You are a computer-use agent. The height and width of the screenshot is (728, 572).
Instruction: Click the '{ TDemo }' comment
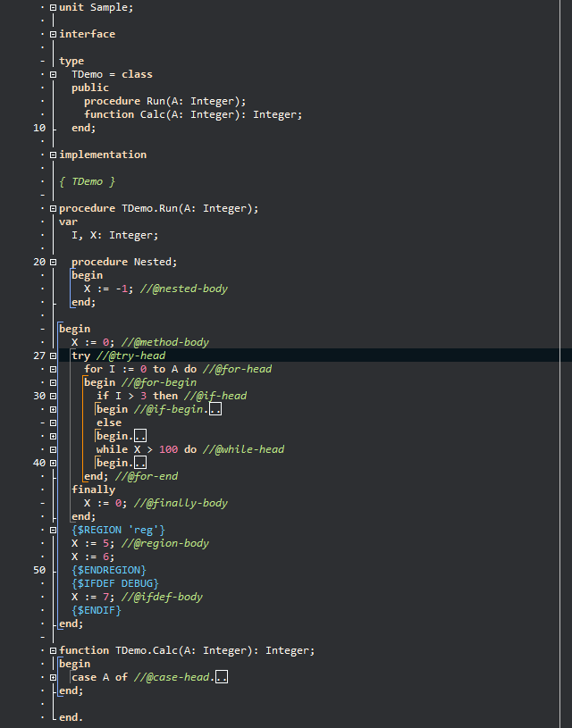(x=87, y=181)
